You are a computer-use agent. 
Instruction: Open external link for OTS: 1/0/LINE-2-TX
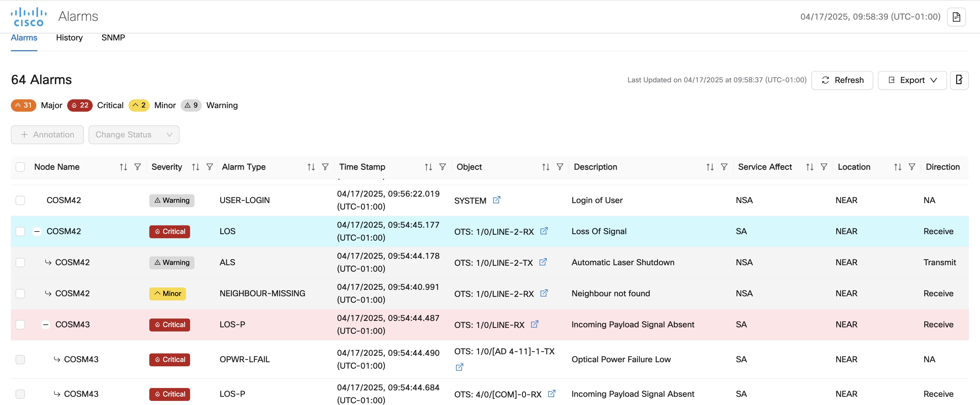[543, 262]
